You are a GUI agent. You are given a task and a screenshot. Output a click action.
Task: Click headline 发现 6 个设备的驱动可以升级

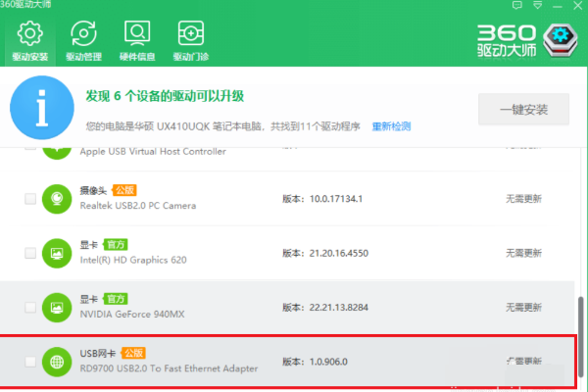tap(165, 96)
